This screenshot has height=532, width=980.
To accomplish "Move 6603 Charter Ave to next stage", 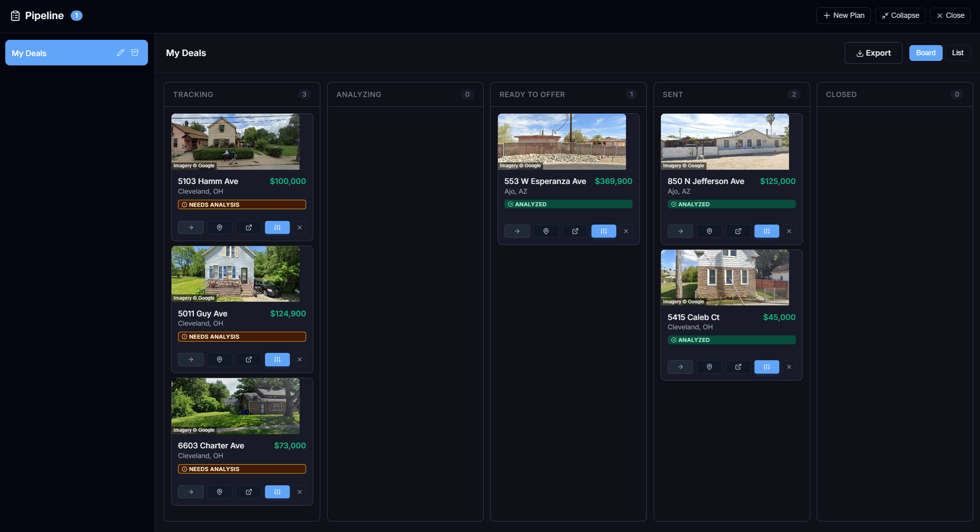I will (x=191, y=492).
